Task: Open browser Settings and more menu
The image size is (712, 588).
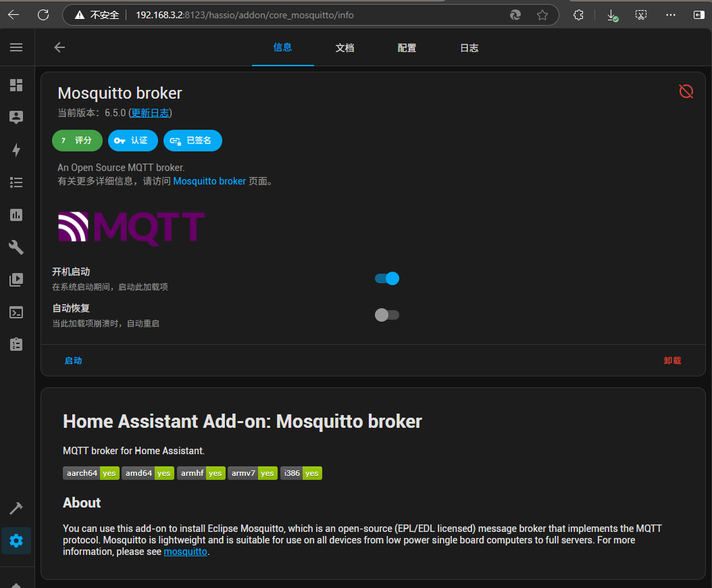Action: 670,15
